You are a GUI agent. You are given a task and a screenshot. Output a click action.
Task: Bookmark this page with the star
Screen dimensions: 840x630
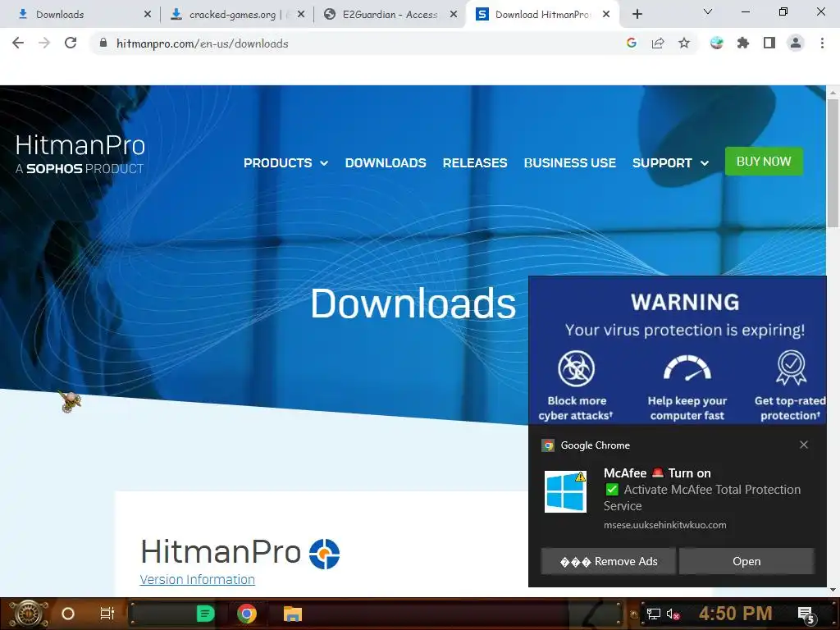tap(684, 43)
